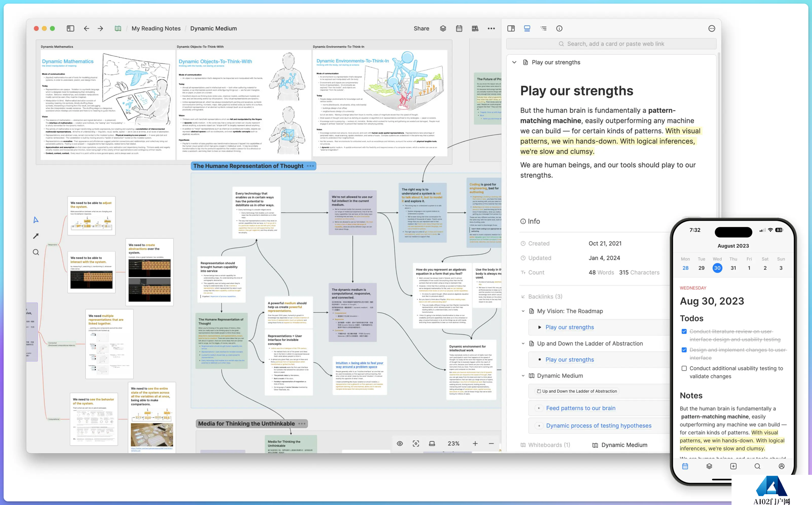Open the layers stack icon in top toolbar
The width and height of the screenshot is (812, 505).
coord(443,29)
